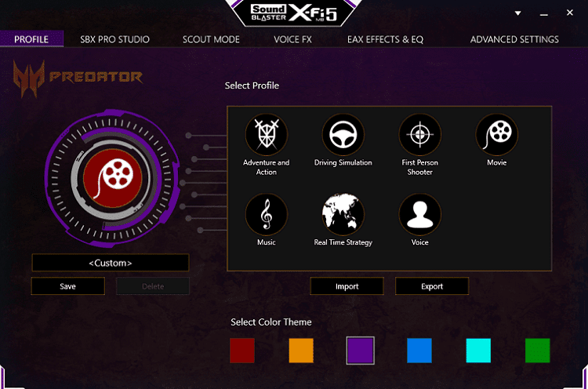Choose the Driving Simulation steering wheel icon
Screen dimensions: 588x389
pyautogui.click(x=343, y=134)
